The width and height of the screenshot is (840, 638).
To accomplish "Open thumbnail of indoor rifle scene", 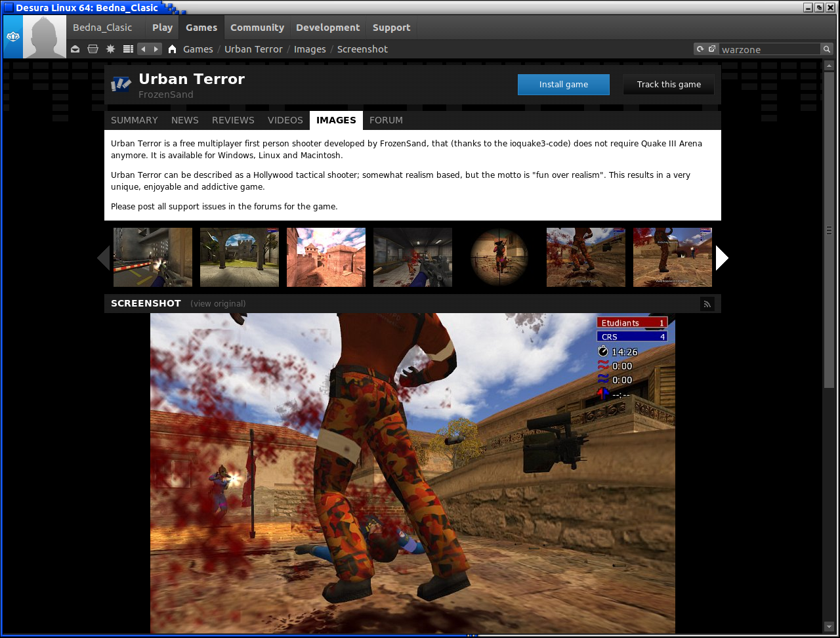I will click(413, 257).
